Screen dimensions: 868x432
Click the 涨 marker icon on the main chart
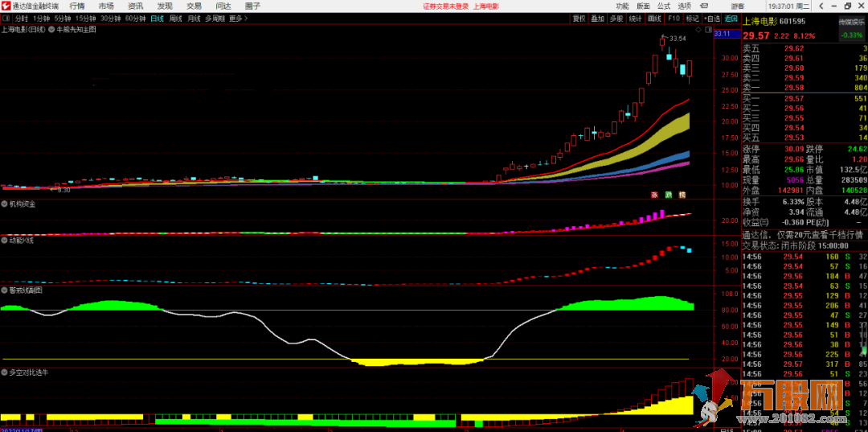click(x=653, y=195)
